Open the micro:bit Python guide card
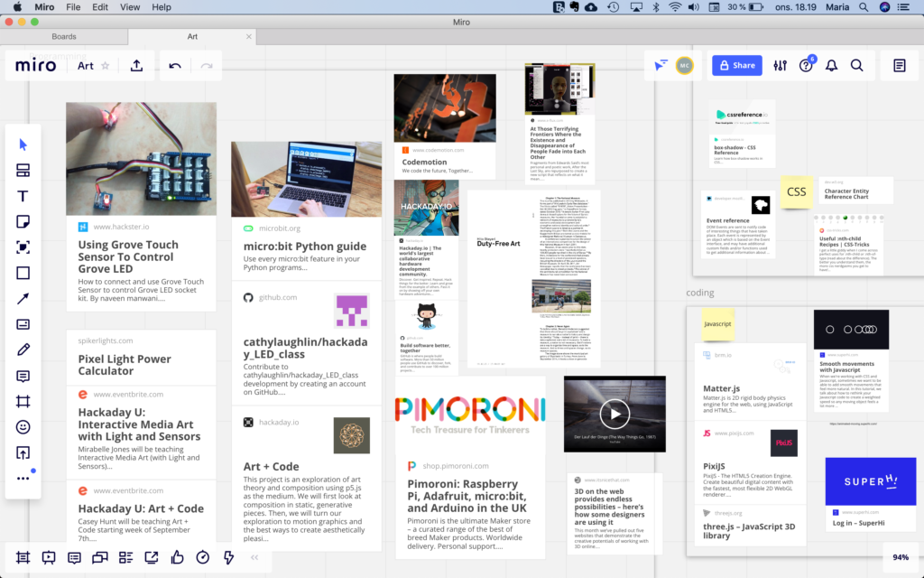This screenshot has height=578, width=924. coord(307,210)
